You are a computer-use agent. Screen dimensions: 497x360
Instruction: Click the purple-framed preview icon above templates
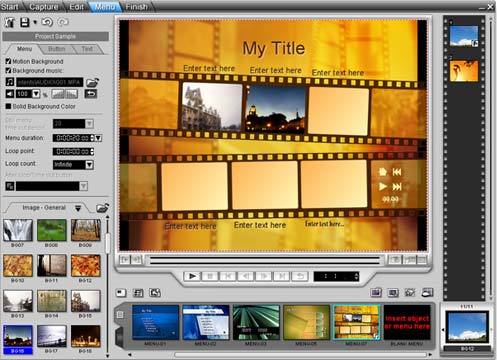pyautogui.click(x=376, y=293)
